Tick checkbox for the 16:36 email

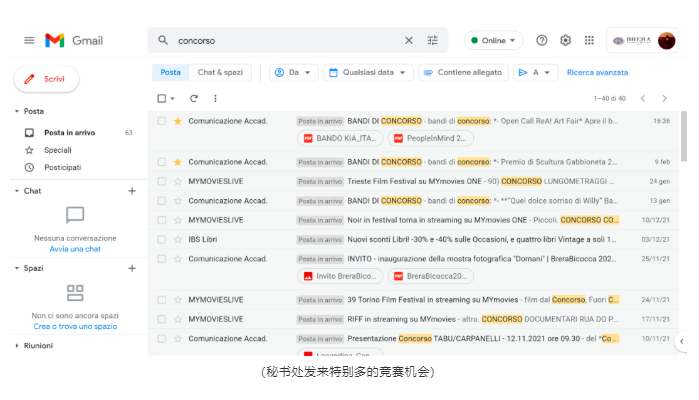pyautogui.click(x=162, y=121)
